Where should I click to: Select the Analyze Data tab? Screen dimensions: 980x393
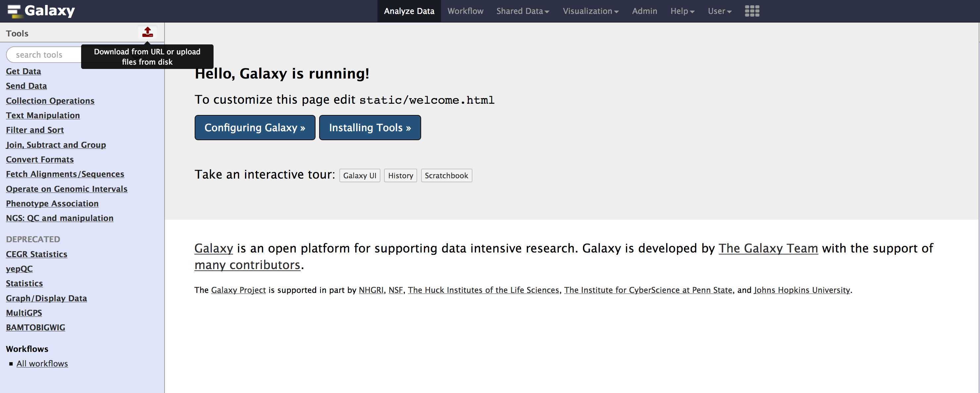point(409,11)
